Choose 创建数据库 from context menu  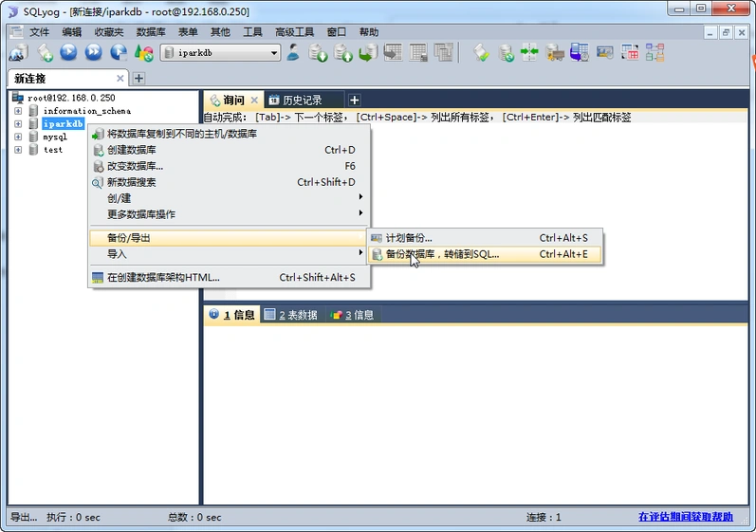click(229, 150)
